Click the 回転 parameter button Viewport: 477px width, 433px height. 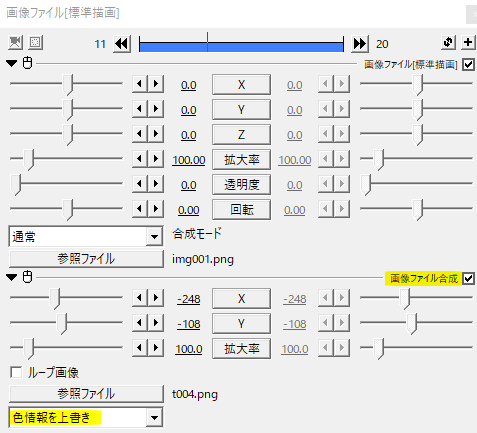[241, 210]
